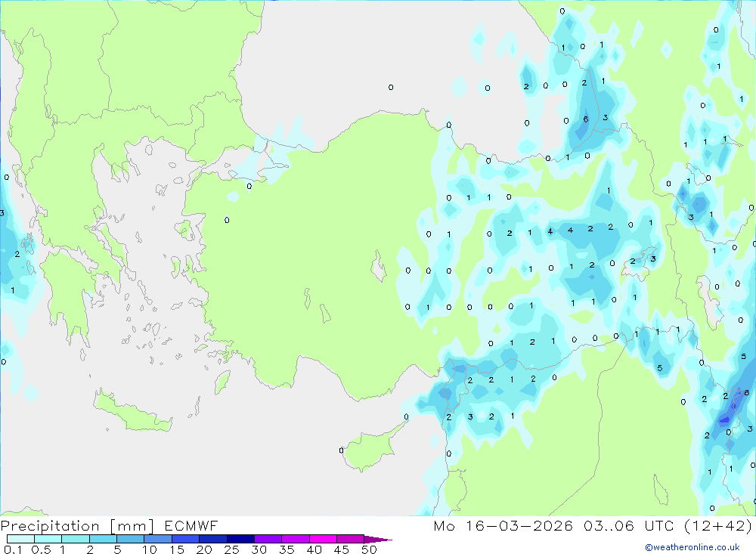Click the '0.1' legend scale label
The width and height of the screenshot is (756, 554).
[13, 549]
